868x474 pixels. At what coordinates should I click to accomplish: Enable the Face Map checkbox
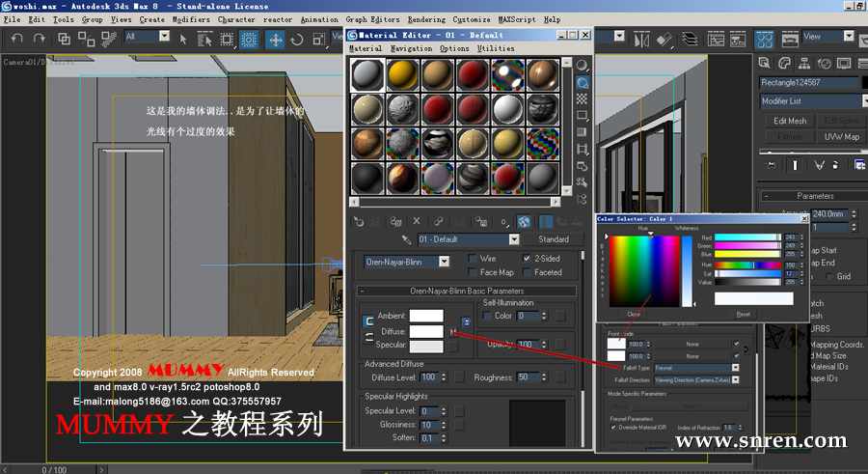tap(473, 272)
